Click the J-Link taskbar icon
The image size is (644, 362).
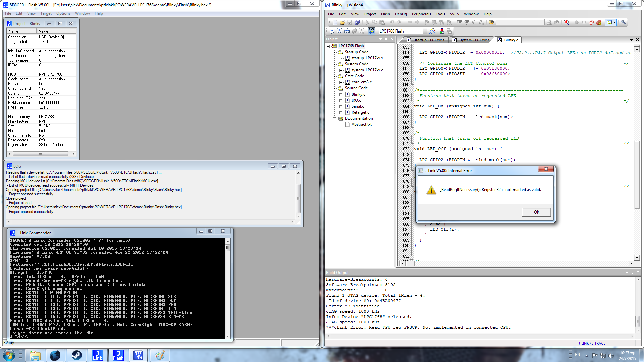97,355
